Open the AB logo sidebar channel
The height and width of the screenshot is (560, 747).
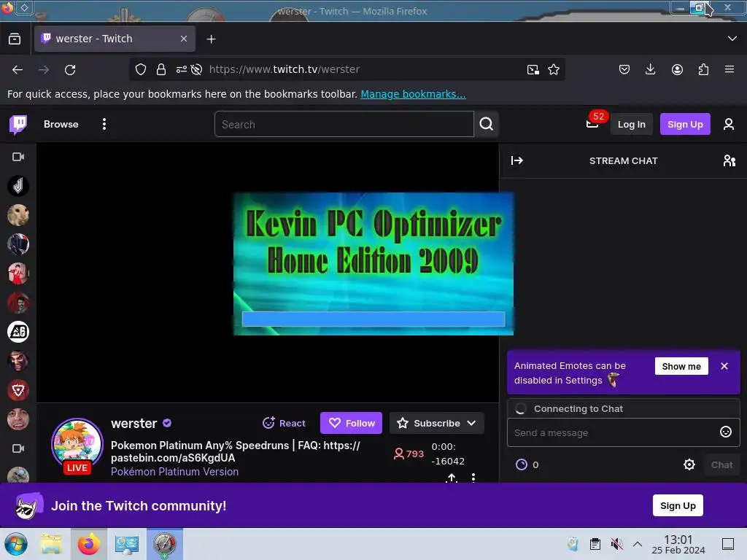click(x=18, y=332)
